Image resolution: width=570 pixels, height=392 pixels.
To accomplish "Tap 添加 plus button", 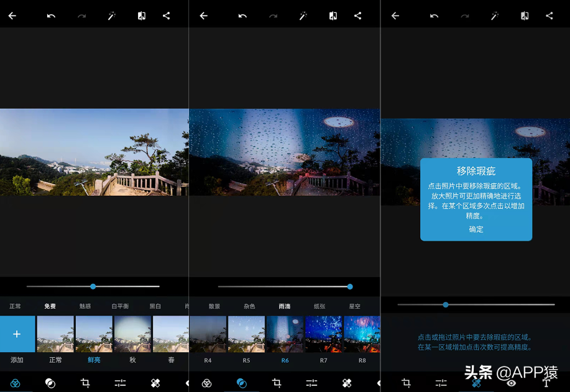I will point(17,334).
